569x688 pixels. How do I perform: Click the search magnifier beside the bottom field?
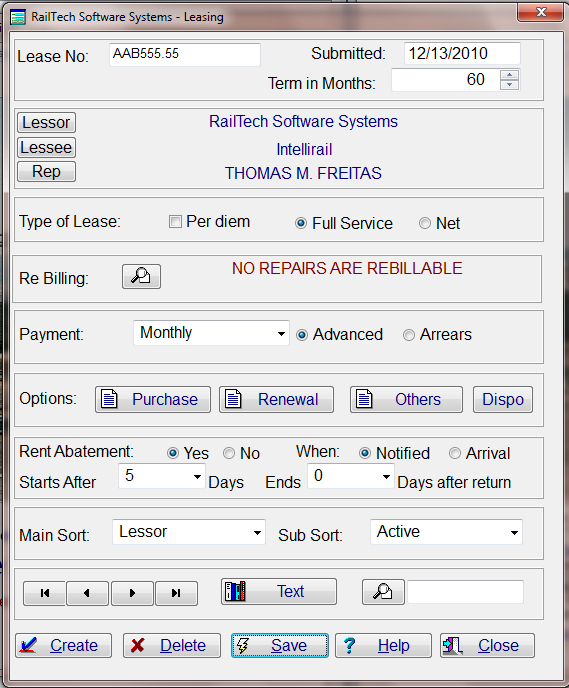coord(383,592)
